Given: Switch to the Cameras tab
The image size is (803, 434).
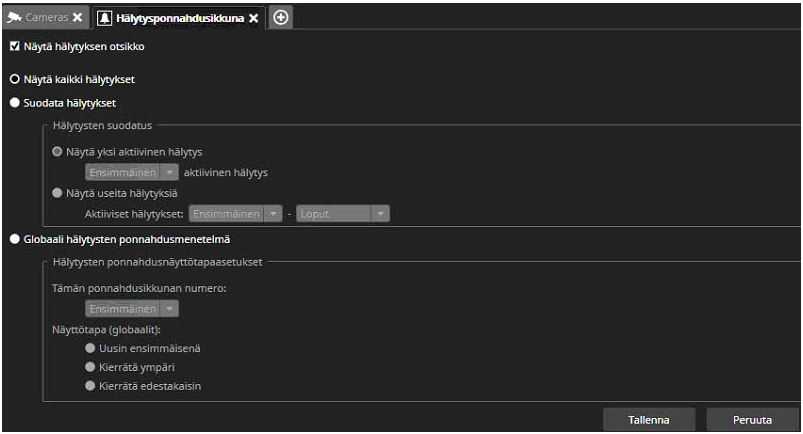Looking at the screenshot, I should click(47, 18).
